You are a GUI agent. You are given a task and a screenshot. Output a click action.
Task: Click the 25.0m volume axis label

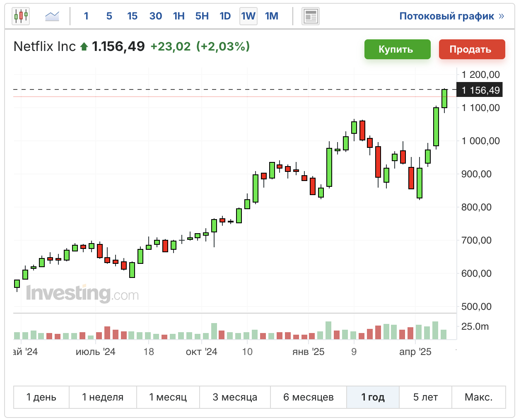(x=475, y=326)
